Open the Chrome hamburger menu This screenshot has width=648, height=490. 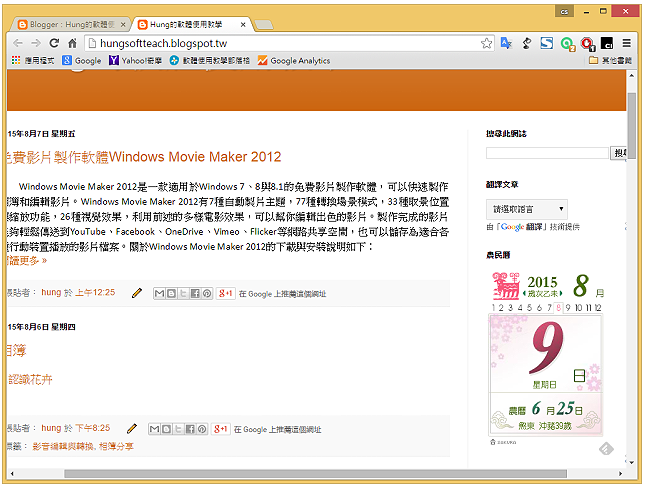point(627,43)
